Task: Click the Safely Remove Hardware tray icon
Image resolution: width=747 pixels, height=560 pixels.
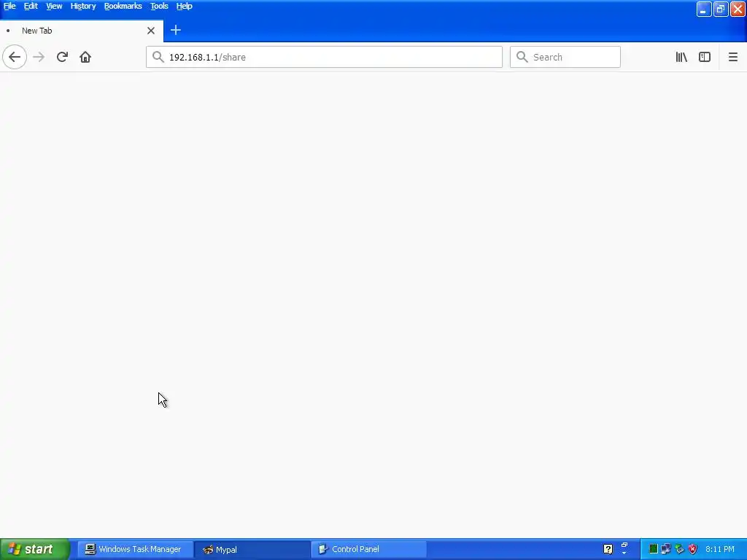Action: (x=679, y=550)
